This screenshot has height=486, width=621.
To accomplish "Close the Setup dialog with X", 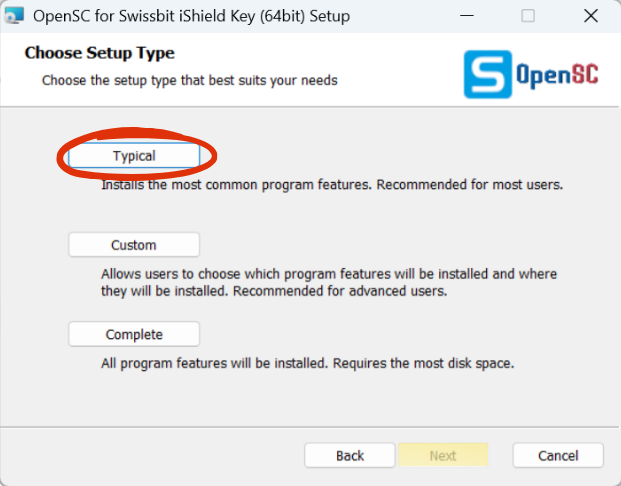I will [591, 16].
